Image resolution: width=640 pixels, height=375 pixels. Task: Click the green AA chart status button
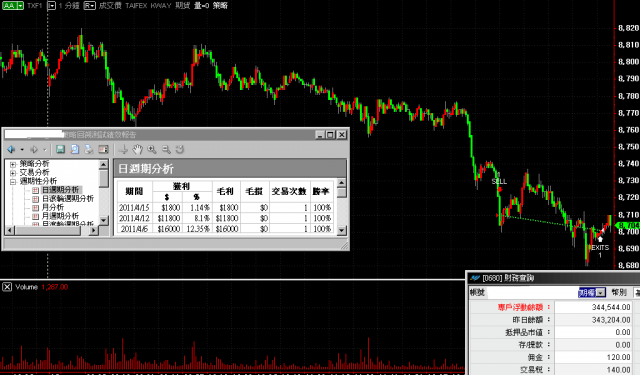pos(9,6)
